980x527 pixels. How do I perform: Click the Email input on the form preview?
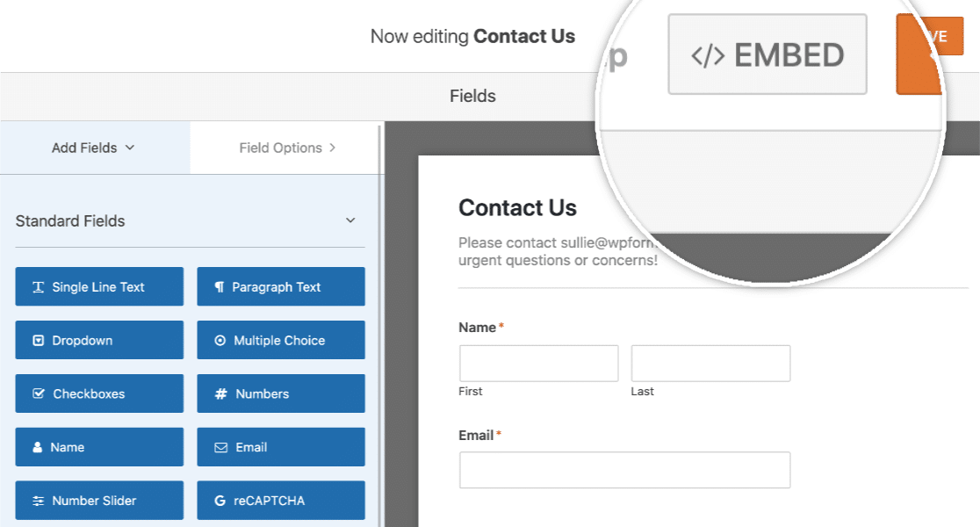624,470
